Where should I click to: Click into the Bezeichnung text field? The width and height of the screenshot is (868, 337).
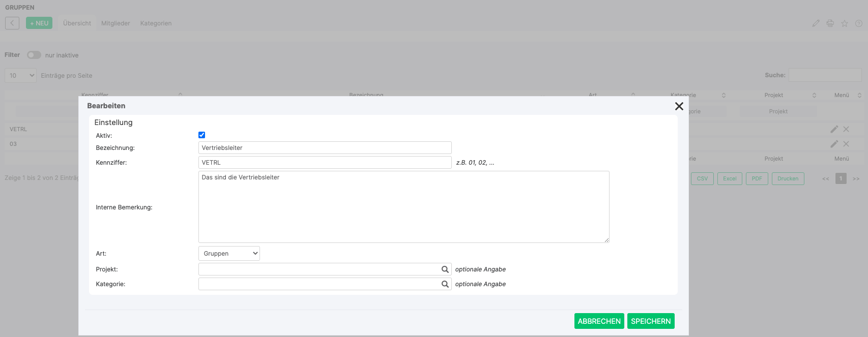pyautogui.click(x=325, y=148)
